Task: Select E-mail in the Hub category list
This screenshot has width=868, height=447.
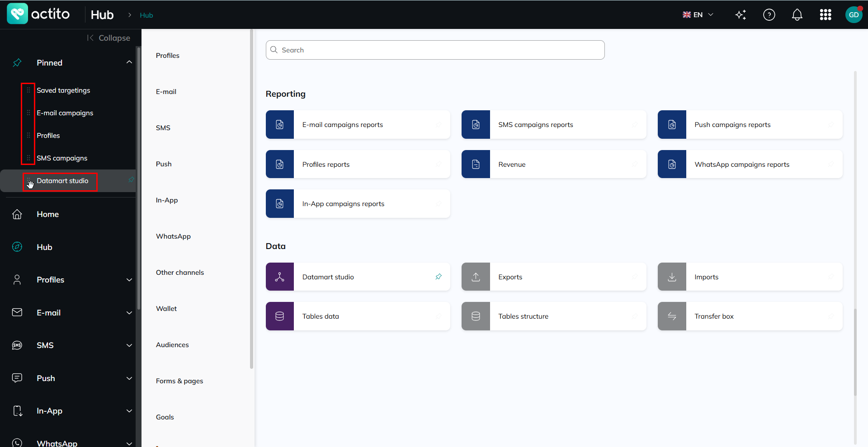Action: [x=166, y=92]
